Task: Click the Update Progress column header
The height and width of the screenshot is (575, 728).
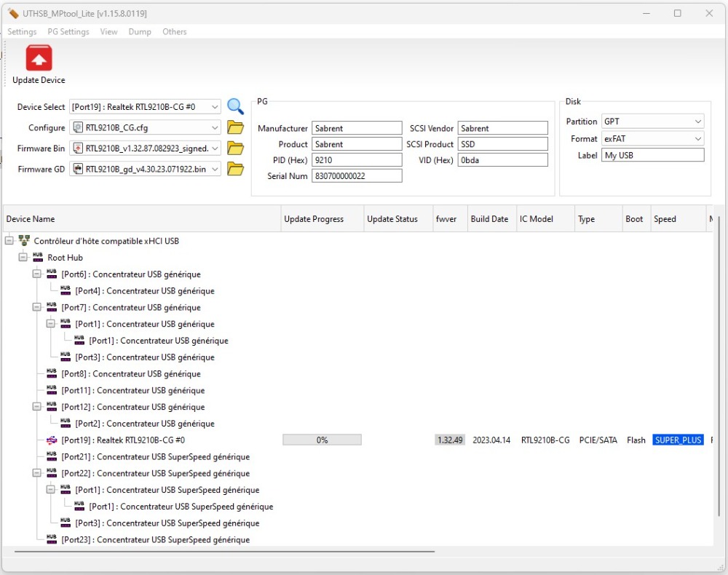Action: pos(313,219)
